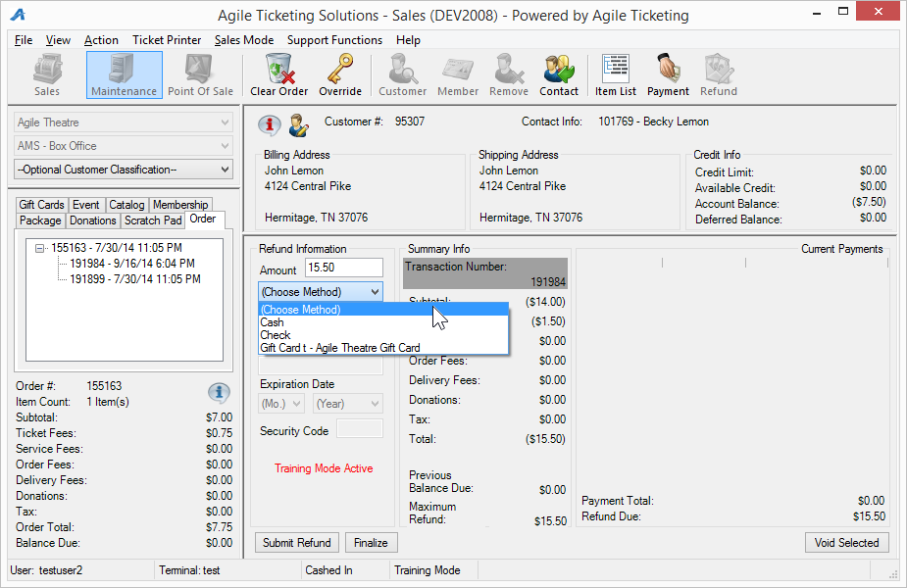Image resolution: width=907 pixels, height=588 pixels.
Task: Open the Support Functions menu
Action: click(335, 40)
